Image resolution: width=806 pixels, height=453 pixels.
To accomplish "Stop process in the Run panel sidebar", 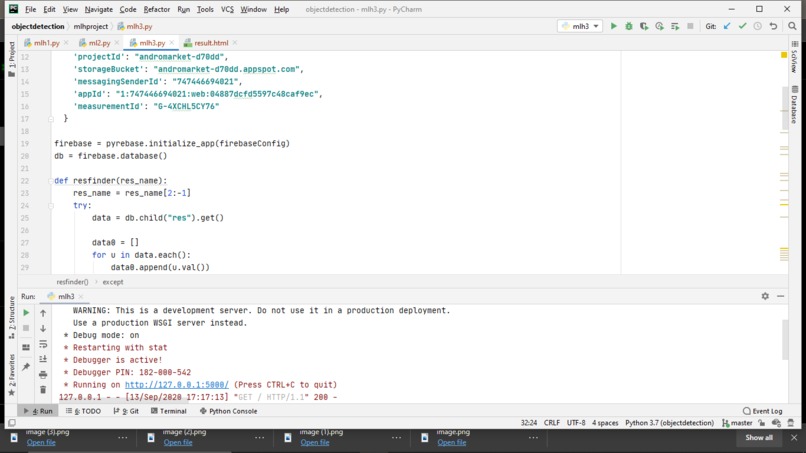I will [x=26, y=328].
